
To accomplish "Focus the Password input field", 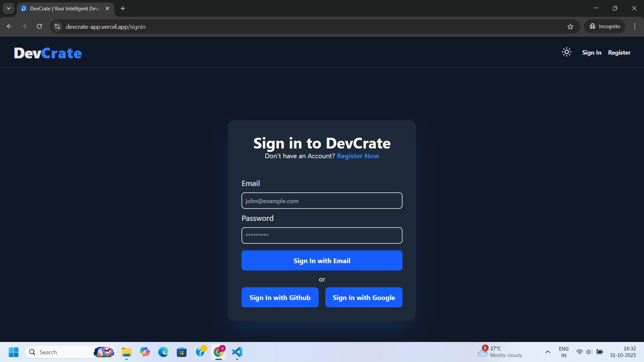I will (x=322, y=235).
